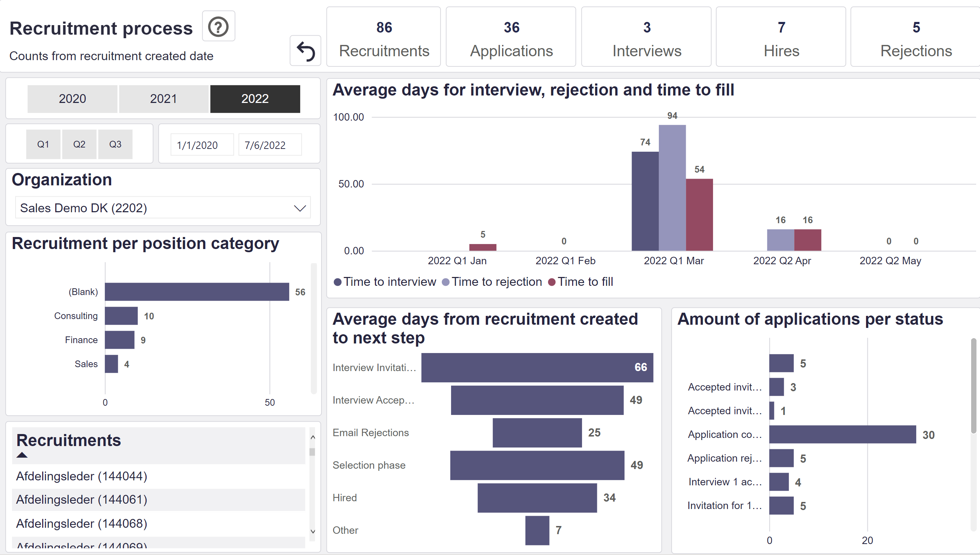The height and width of the screenshot is (555, 980).
Task: Click the 86 Recruitments card
Action: click(384, 37)
